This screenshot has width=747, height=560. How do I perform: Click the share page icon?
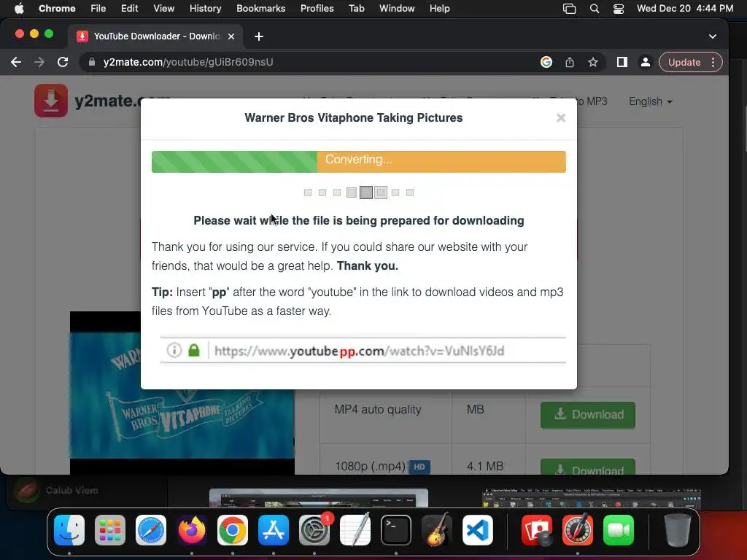tap(569, 62)
